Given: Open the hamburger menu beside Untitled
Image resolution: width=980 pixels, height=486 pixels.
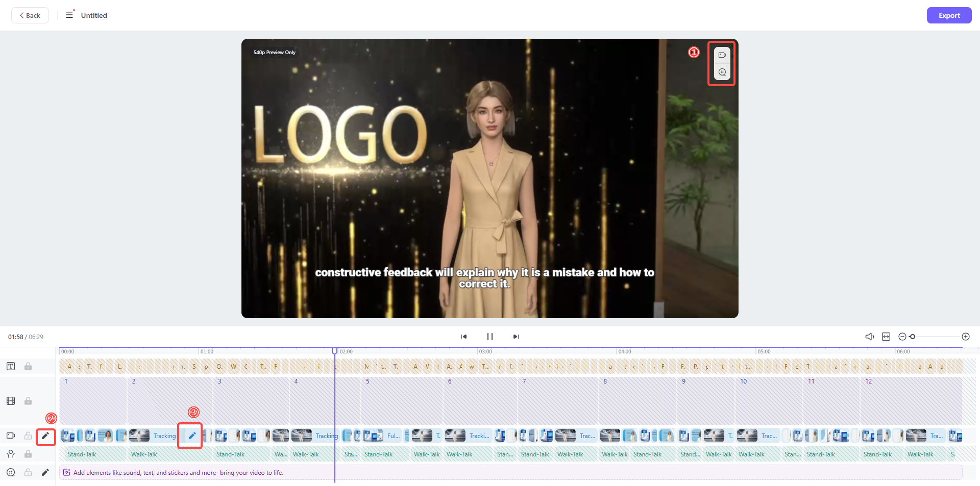Looking at the screenshot, I should [x=69, y=15].
